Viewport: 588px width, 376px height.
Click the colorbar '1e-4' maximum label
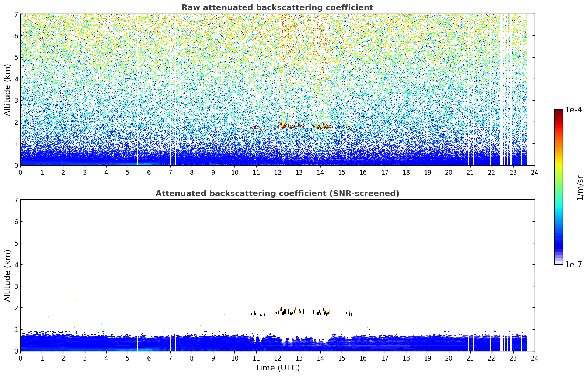[573, 110]
